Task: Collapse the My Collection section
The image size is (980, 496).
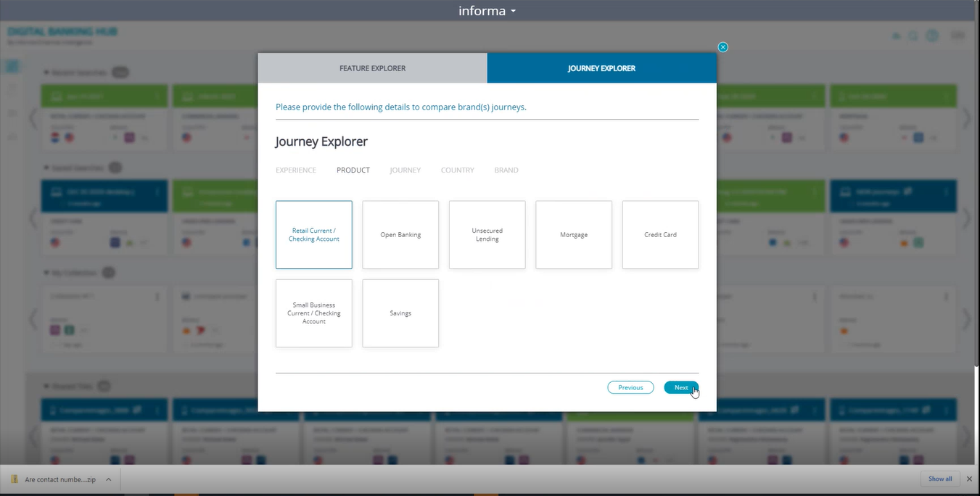Action: (x=46, y=273)
